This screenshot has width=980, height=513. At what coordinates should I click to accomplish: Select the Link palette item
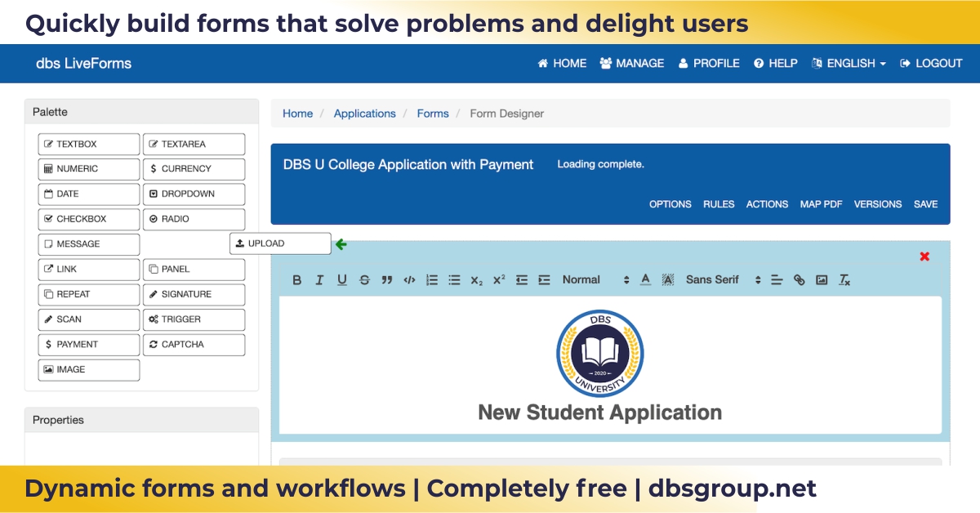pos(89,270)
